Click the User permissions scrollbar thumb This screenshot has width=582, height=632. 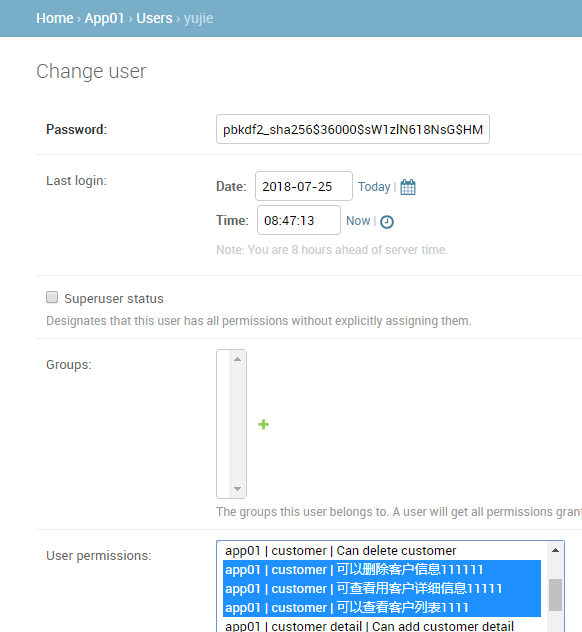tap(555, 595)
